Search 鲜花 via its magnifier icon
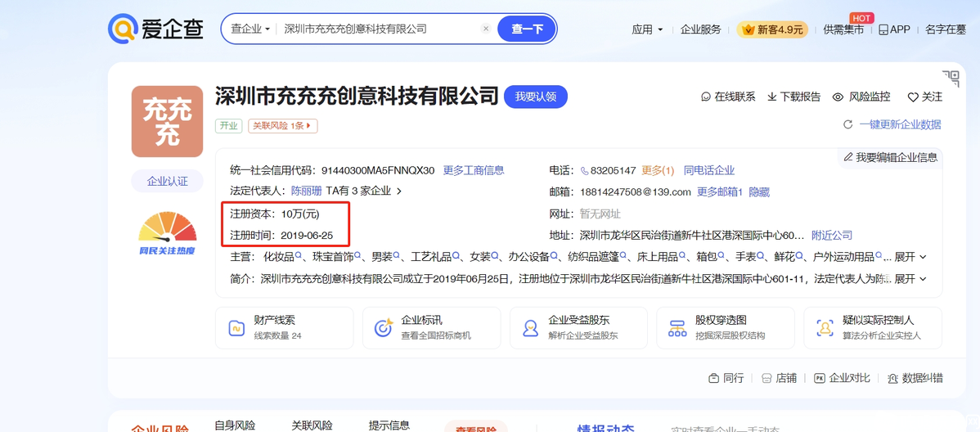This screenshot has height=432, width=980. pyautogui.click(x=799, y=256)
